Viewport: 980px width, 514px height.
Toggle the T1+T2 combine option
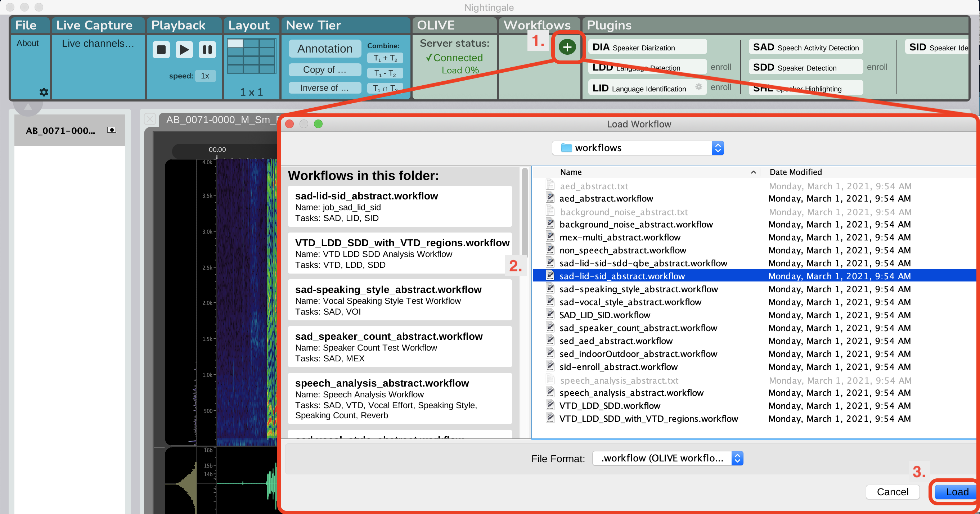tap(385, 58)
